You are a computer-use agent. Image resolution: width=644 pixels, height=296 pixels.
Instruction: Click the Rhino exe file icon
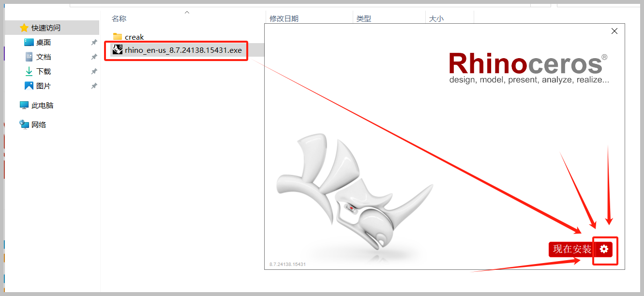tap(117, 49)
